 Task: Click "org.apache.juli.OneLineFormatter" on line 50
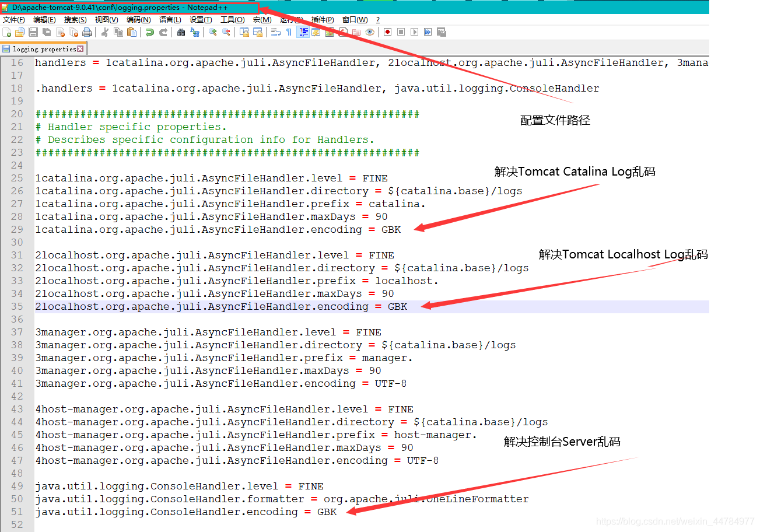426,499
